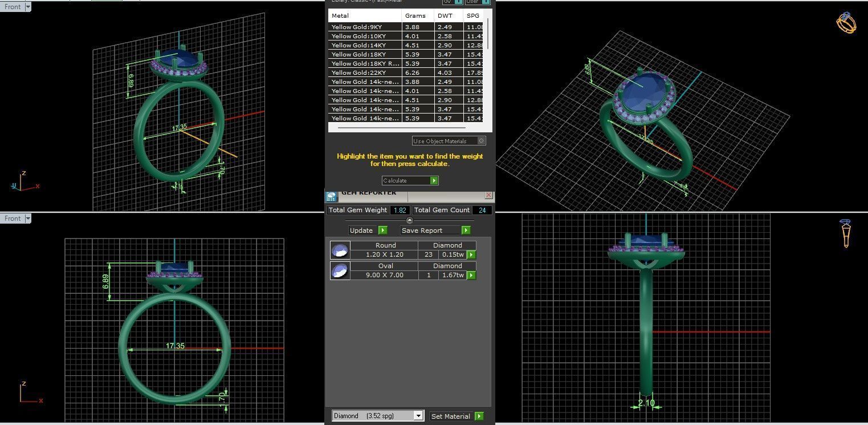The image size is (868, 425).
Task: Select the Yellow Gold:9KY row
Action: click(x=406, y=27)
